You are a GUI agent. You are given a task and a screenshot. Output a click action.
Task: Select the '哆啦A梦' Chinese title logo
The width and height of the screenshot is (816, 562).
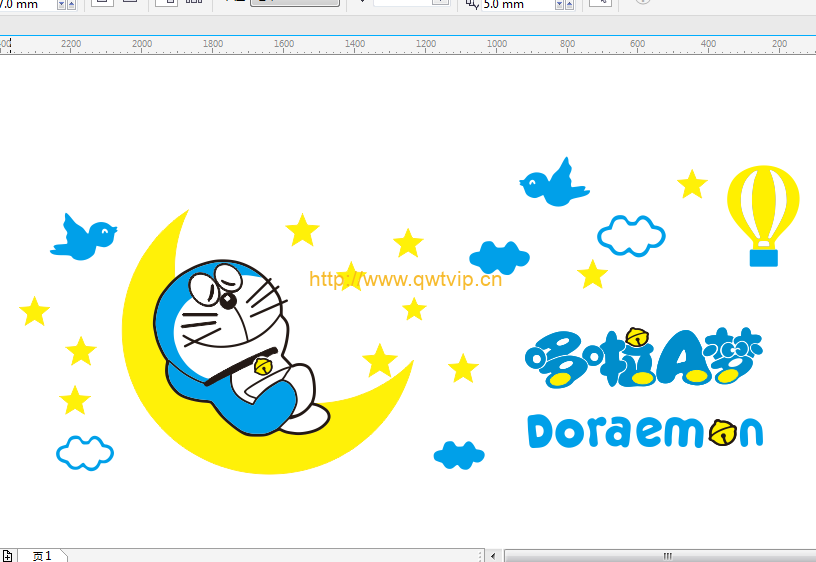click(x=644, y=357)
